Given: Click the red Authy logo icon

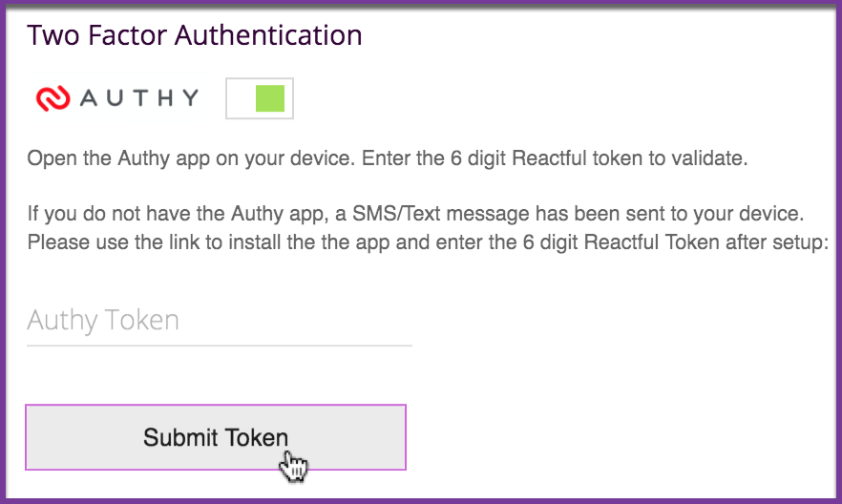Looking at the screenshot, I should pyautogui.click(x=52, y=97).
